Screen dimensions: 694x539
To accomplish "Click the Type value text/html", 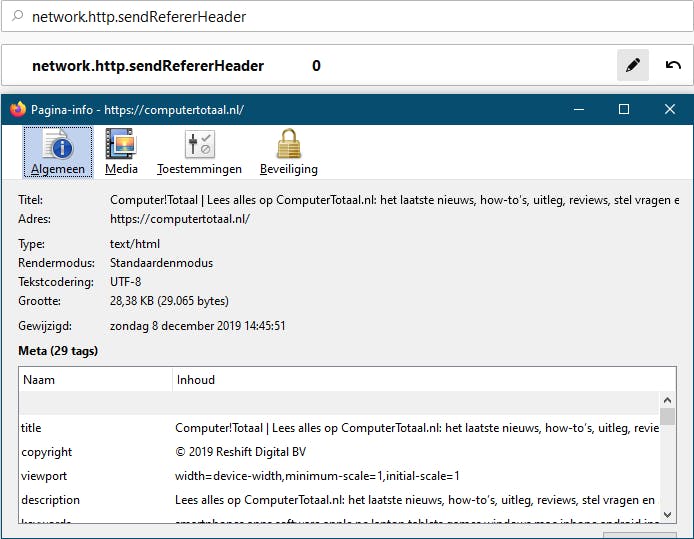I will point(135,244).
